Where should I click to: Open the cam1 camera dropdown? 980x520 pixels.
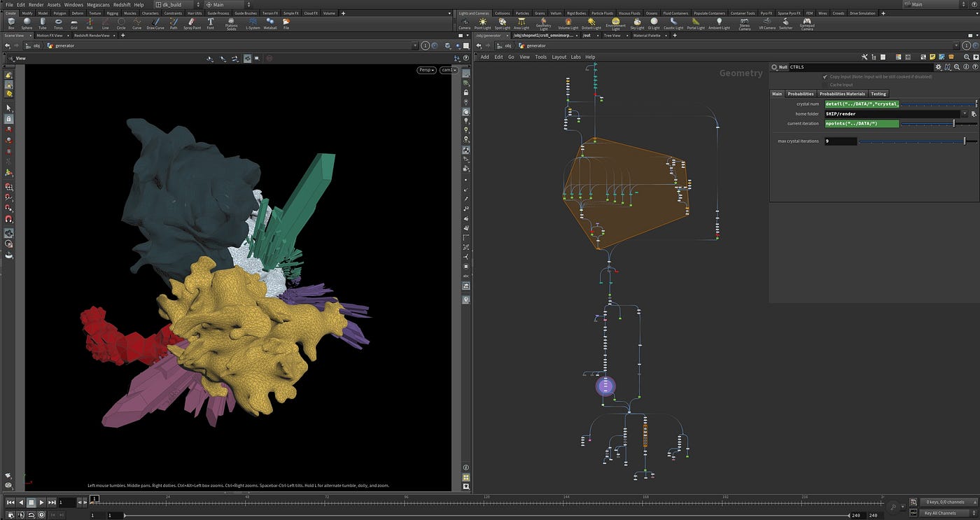448,70
